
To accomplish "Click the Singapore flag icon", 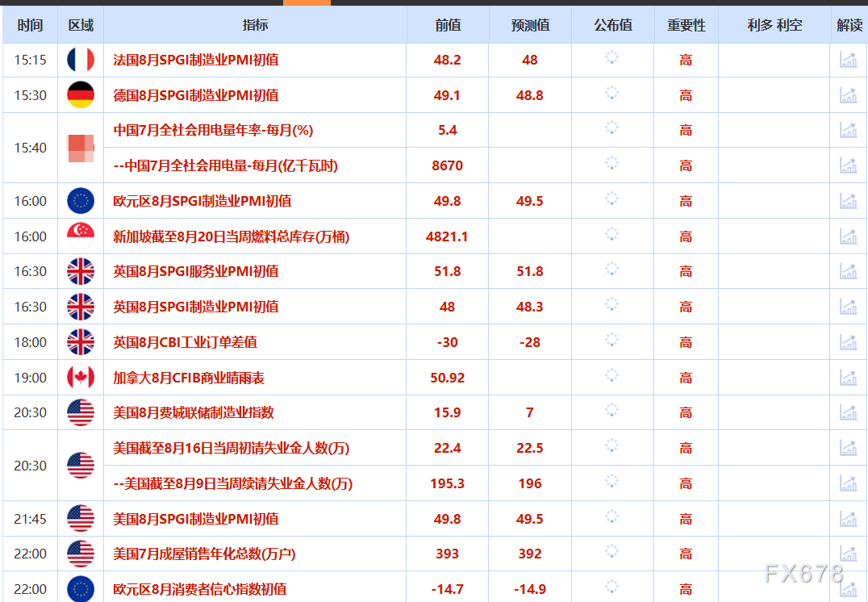I will pos(80,236).
